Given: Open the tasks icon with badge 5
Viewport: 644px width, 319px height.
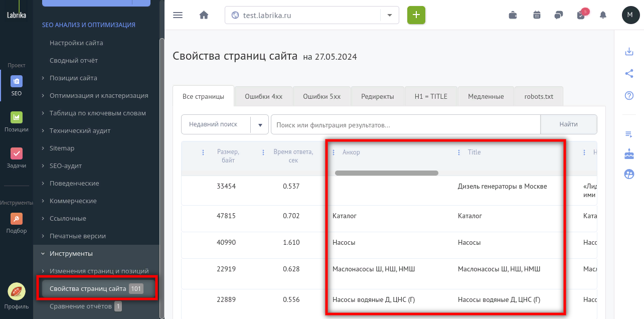Looking at the screenshot, I should coord(582,14).
